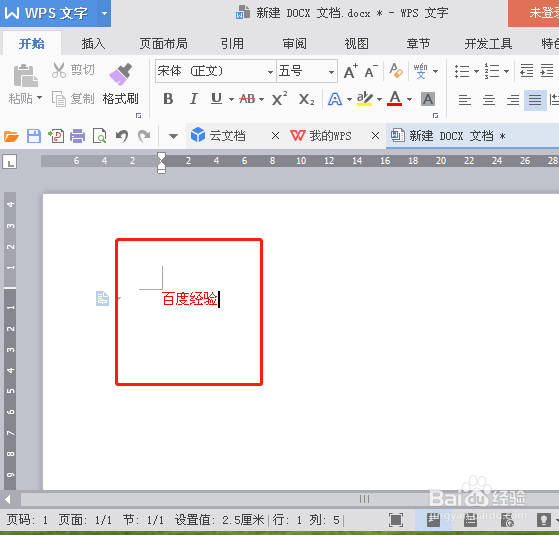
Task: Toggle character shading gray A icon
Action: (428, 99)
